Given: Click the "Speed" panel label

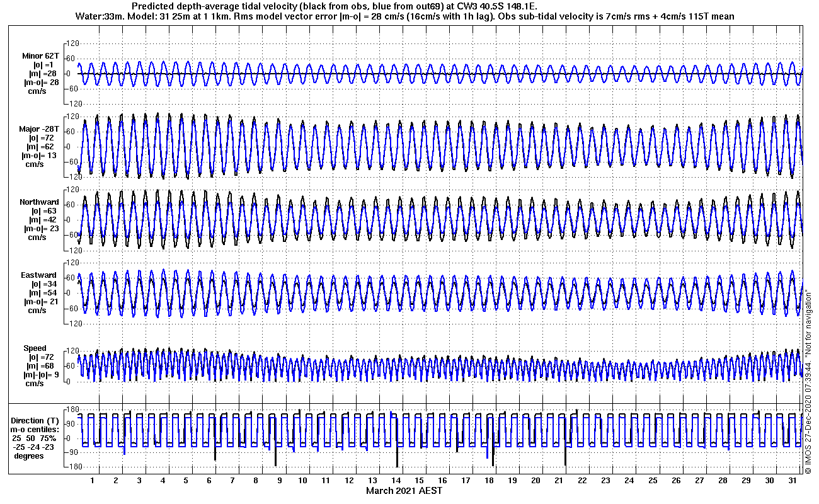Looking at the screenshot, I should tap(35, 348).
